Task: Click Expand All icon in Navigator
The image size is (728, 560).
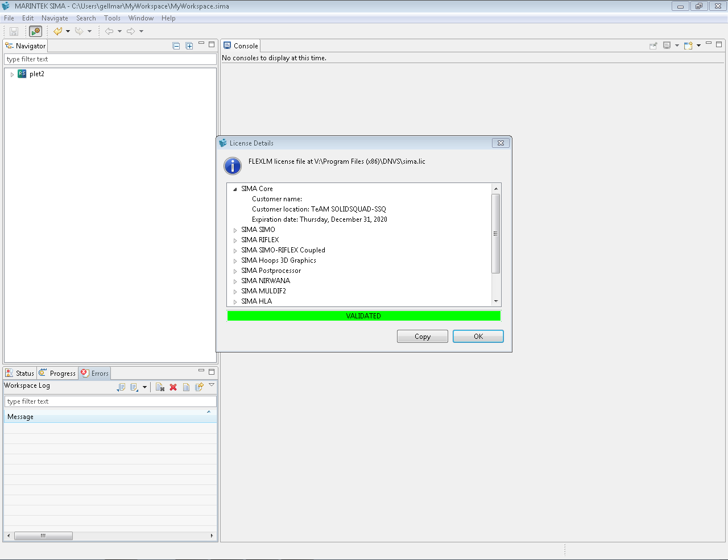Action: coord(189,46)
